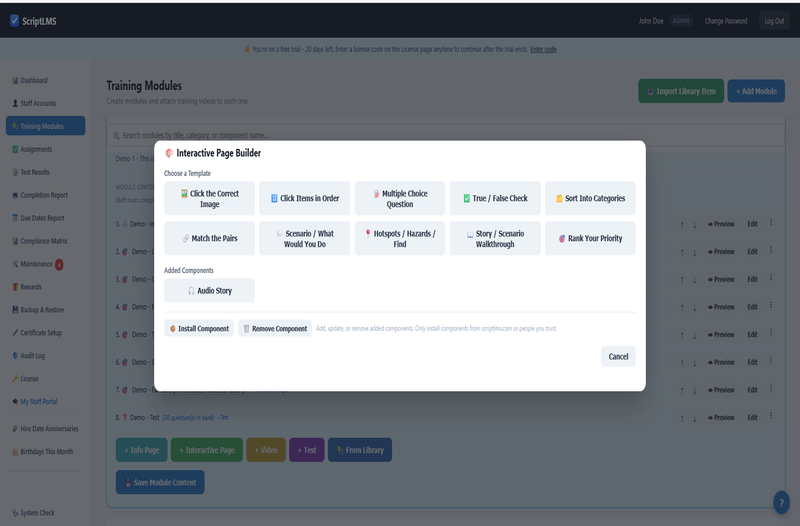This screenshot has height=526, width=800.
Task: Pick the True / False Check template
Action: tap(495, 198)
